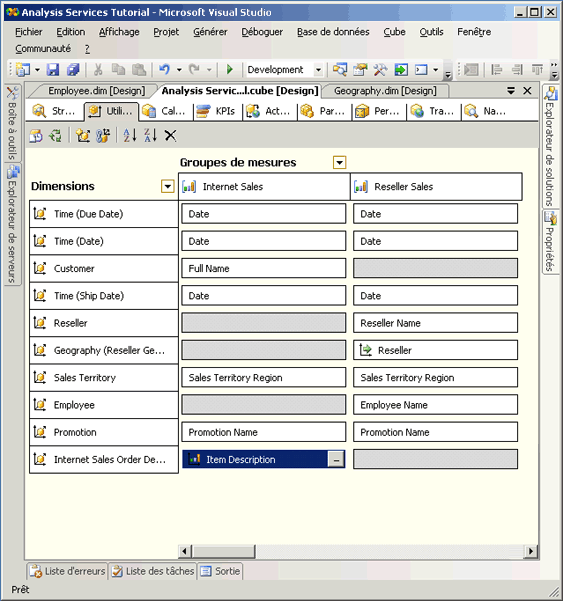Screen dimensions: 563x601
Task: Click the Reconnect refresh icon in the designer toolbar
Action: pyautogui.click(x=56, y=136)
